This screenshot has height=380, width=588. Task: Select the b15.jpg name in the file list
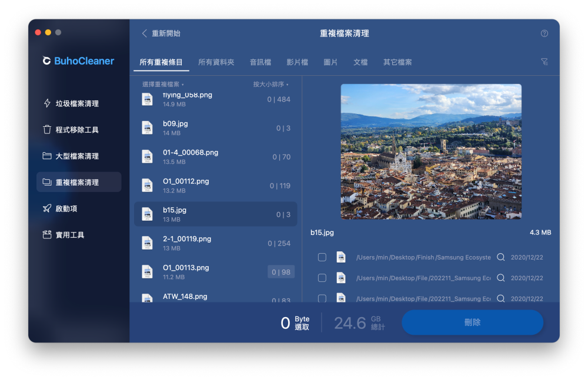point(175,210)
